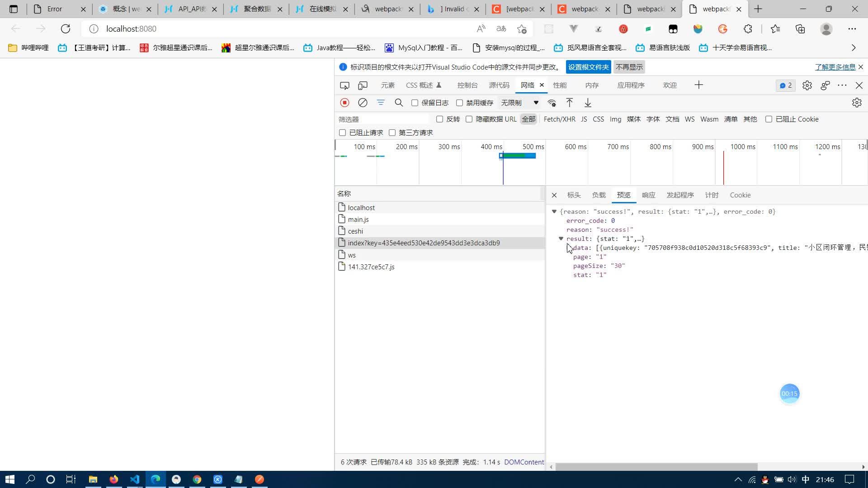Open Windows Start menu
Image resolution: width=868 pixels, height=488 pixels.
pos(10,479)
